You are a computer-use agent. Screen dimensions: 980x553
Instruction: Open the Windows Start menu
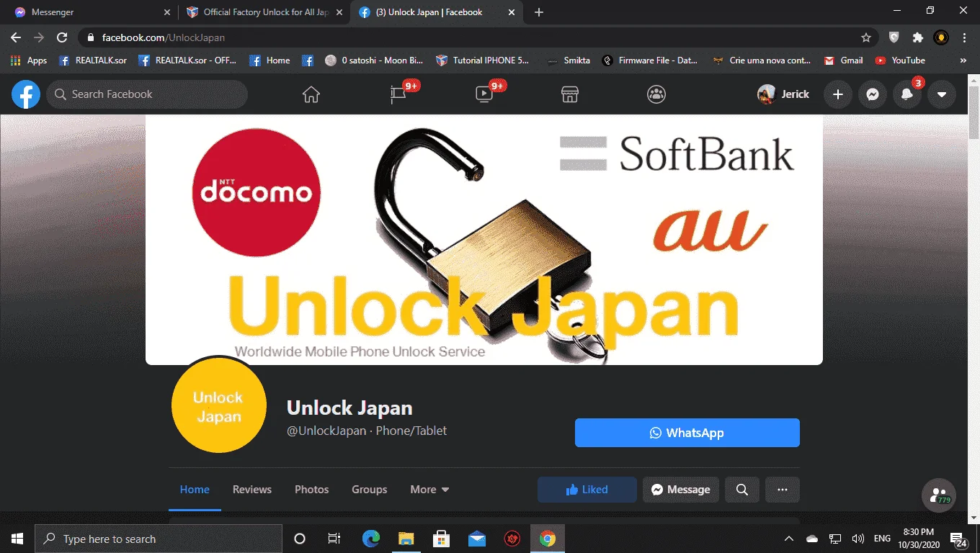(17, 539)
